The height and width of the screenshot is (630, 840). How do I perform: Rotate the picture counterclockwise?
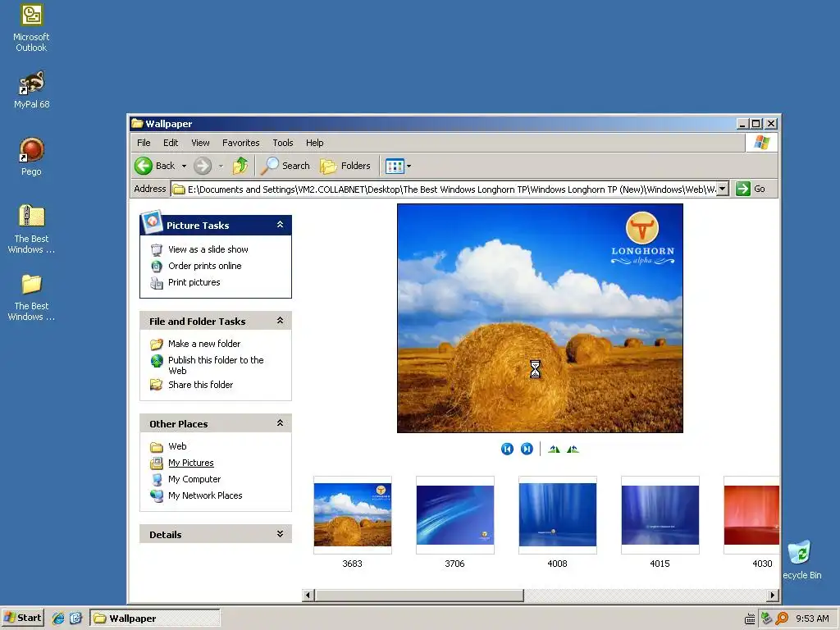click(573, 449)
